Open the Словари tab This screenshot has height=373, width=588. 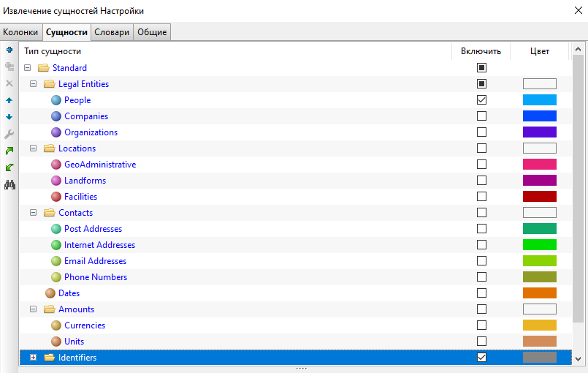pos(112,32)
